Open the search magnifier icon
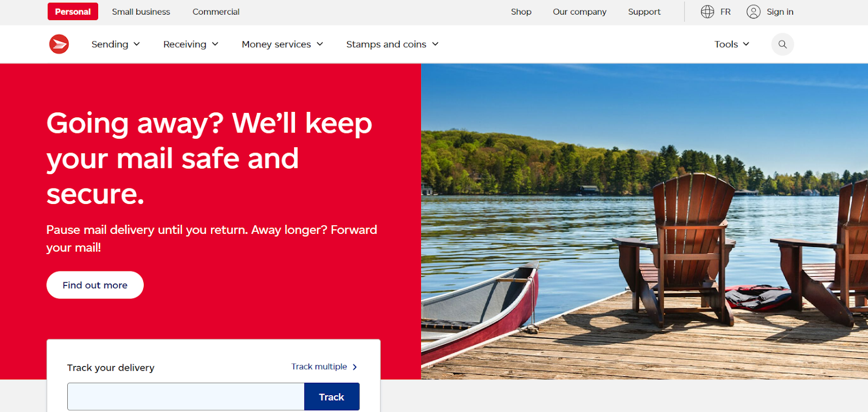868x412 pixels. click(782, 44)
